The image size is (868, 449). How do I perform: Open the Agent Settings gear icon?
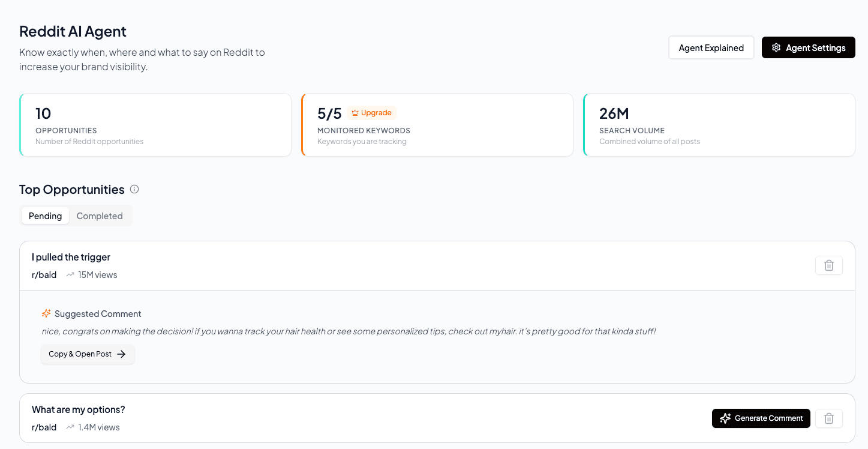pyautogui.click(x=776, y=47)
